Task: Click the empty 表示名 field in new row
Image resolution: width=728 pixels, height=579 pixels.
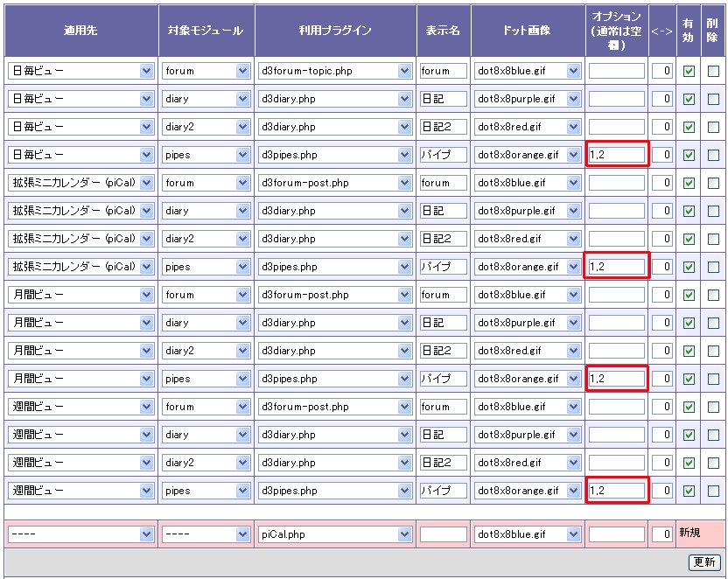Action: [x=443, y=534]
